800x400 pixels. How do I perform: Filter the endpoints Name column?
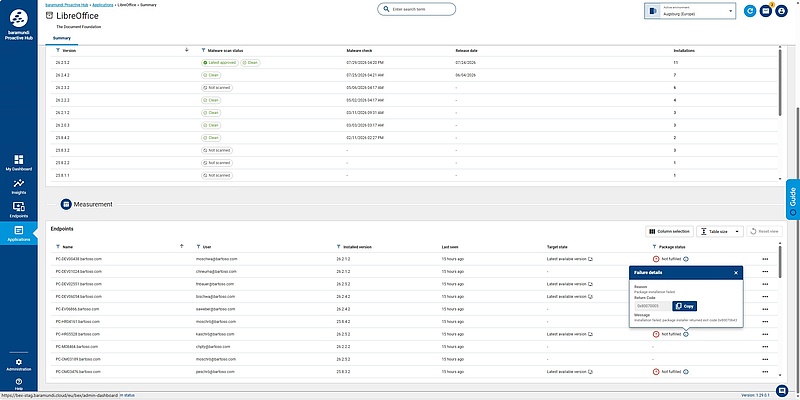click(x=59, y=246)
